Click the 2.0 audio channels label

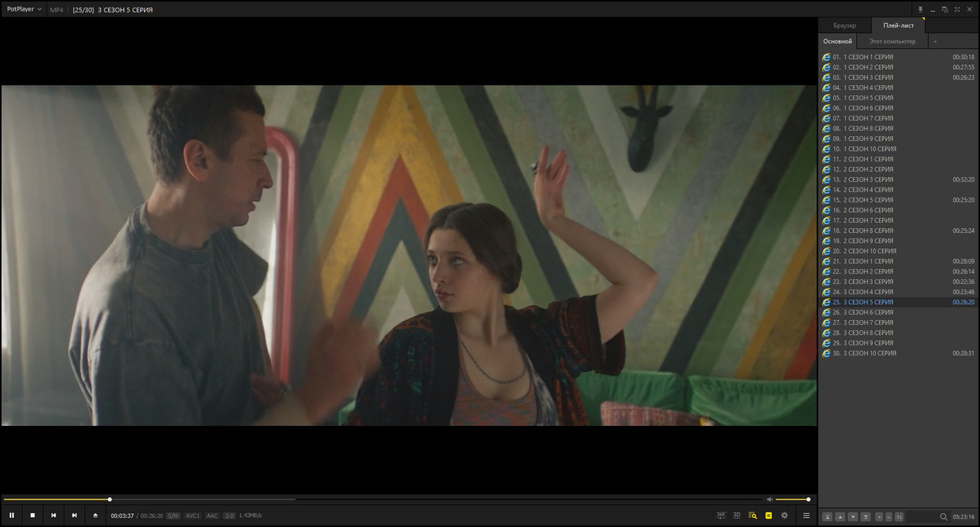tap(229, 516)
